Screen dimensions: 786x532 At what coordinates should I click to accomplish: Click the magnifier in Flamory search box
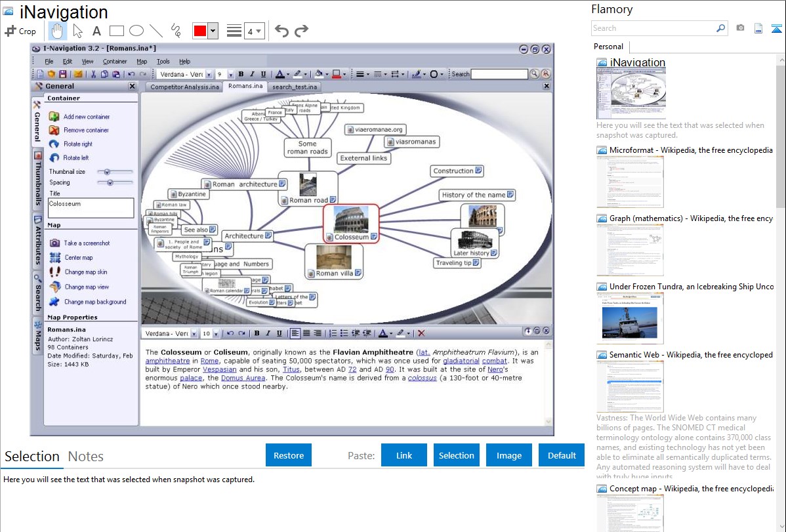coord(720,28)
